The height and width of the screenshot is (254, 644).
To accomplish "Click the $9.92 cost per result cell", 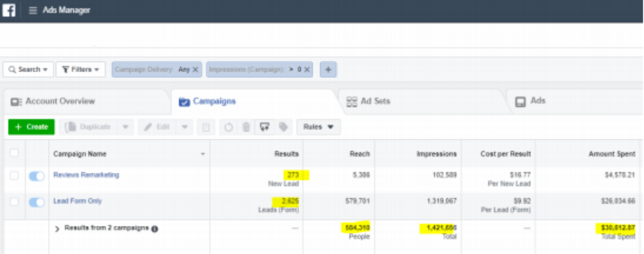I will point(522,201).
